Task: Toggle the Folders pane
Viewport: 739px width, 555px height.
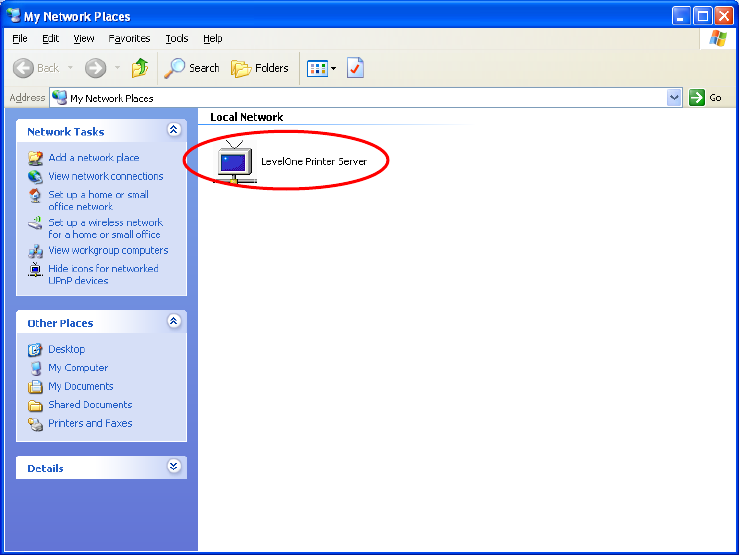Action: pyautogui.click(x=260, y=68)
